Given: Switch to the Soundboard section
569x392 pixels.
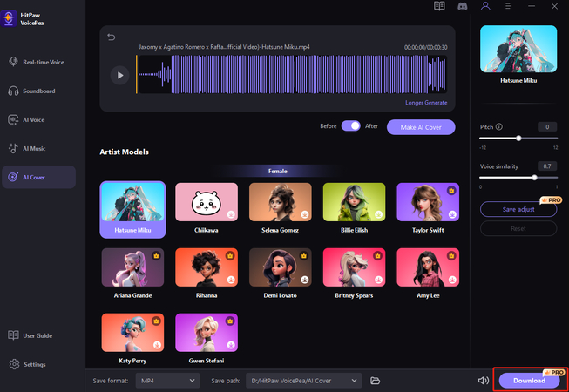Looking at the screenshot, I should (x=39, y=91).
